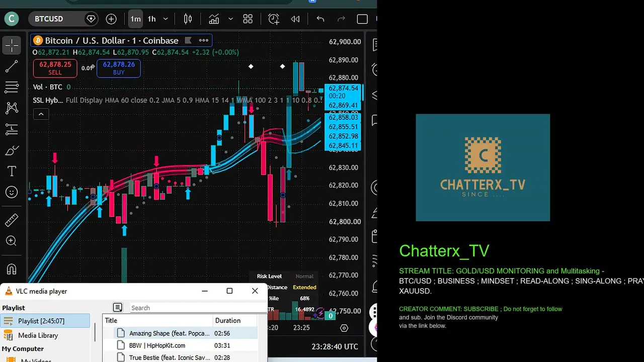Click the green 0 volume badge

[331, 316]
